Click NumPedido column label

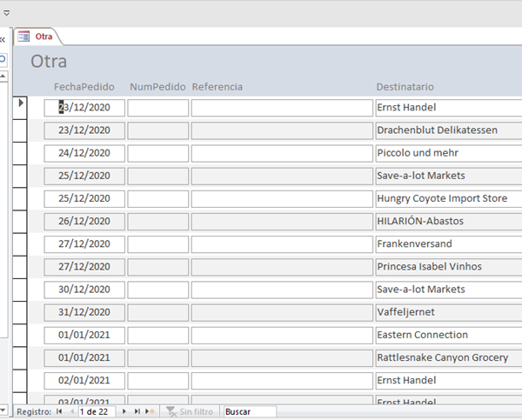157,87
